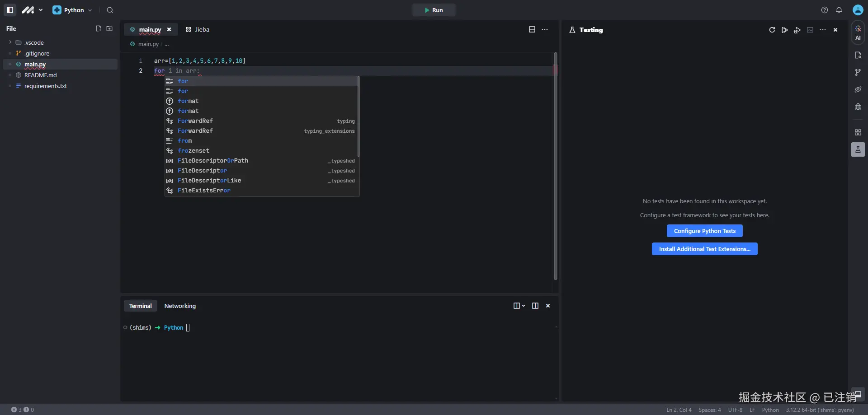Click the terminal prompt input
This screenshot has height=415, width=868.
click(x=188, y=328)
